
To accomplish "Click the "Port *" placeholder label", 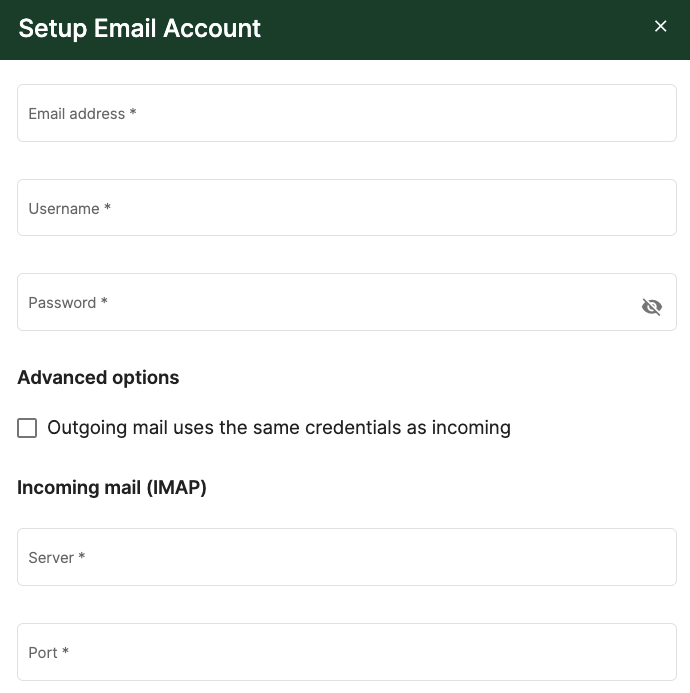I will pos(49,652).
